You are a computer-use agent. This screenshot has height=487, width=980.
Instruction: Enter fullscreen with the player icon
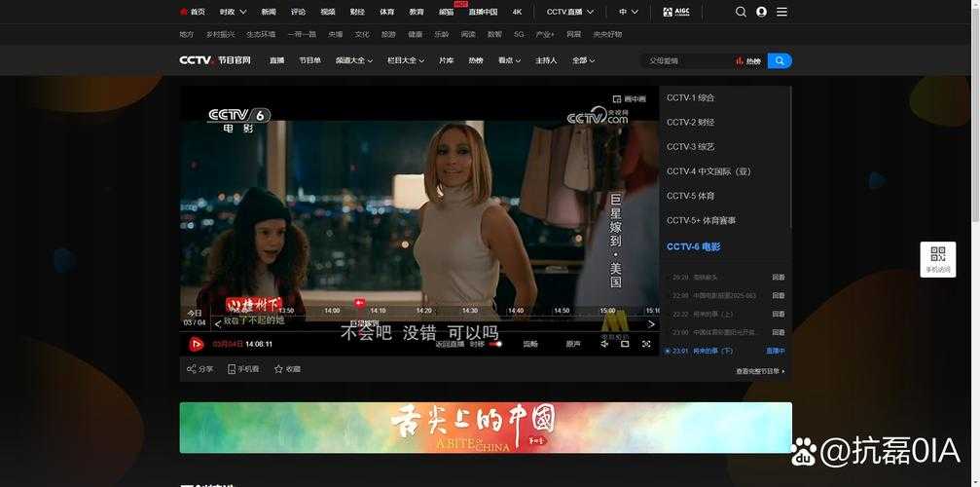pos(646,344)
